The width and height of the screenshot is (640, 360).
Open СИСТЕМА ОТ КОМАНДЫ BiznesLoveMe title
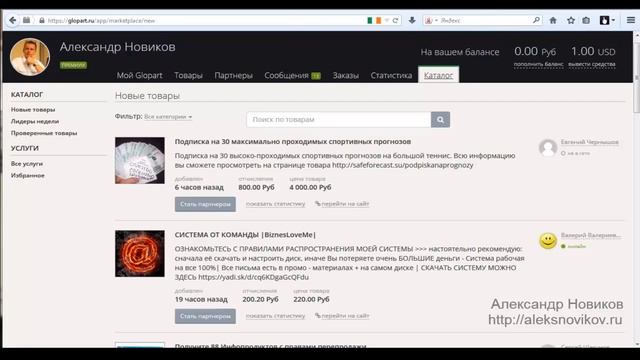pyautogui.click(x=245, y=235)
